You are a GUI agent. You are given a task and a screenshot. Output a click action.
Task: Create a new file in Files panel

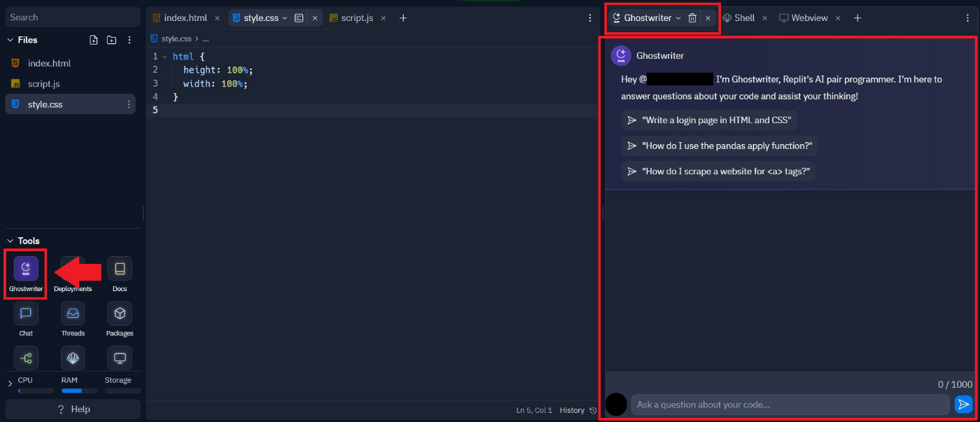point(94,40)
